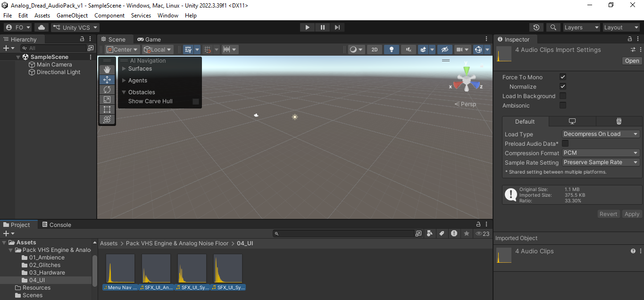This screenshot has height=300, width=644.
Task: Search Project by type icon
Action: coord(430,233)
